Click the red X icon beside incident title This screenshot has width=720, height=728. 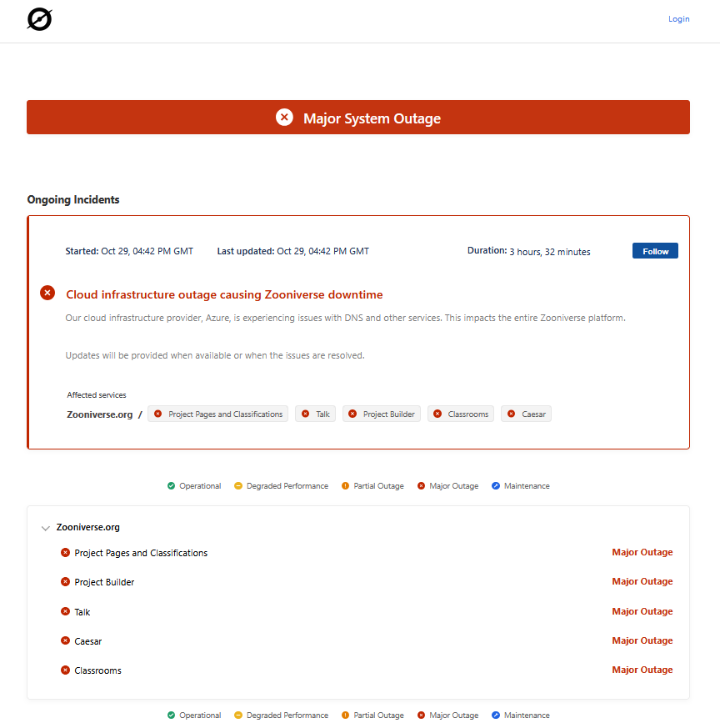point(47,293)
